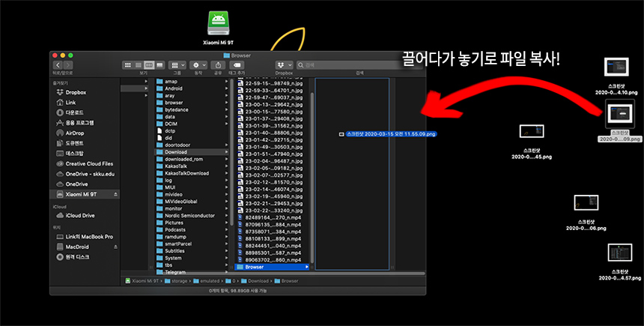Screen dimensions: 644x326
Task: Select video 82489164_...270_n.mp4
Action: click(x=273, y=218)
